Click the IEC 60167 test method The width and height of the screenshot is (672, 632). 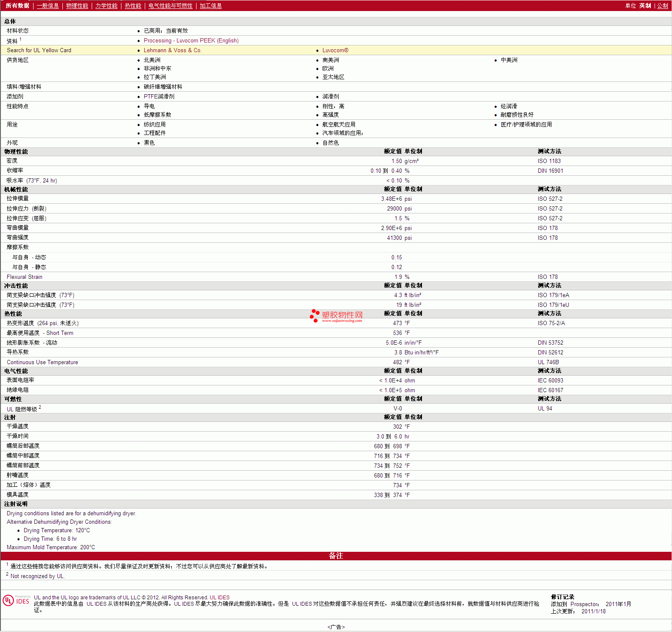point(550,390)
